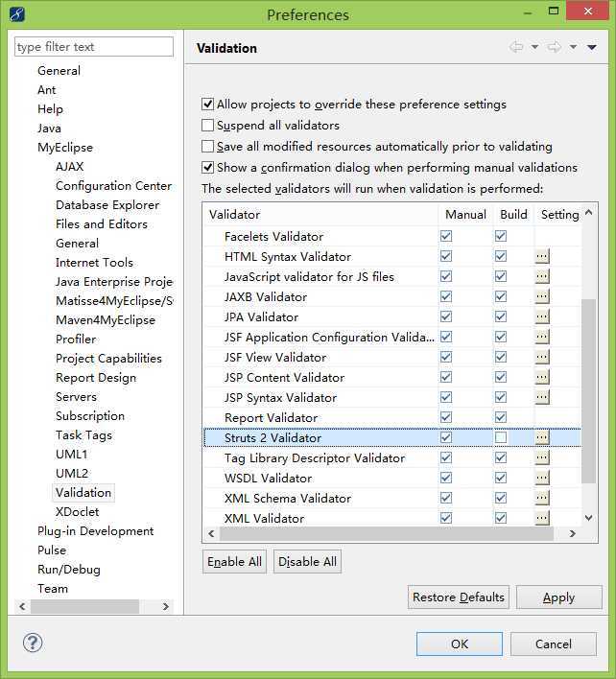Open settings for Tag Library Descriptor Validator
Viewport: 616px width, 679px height.
click(x=542, y=457)
